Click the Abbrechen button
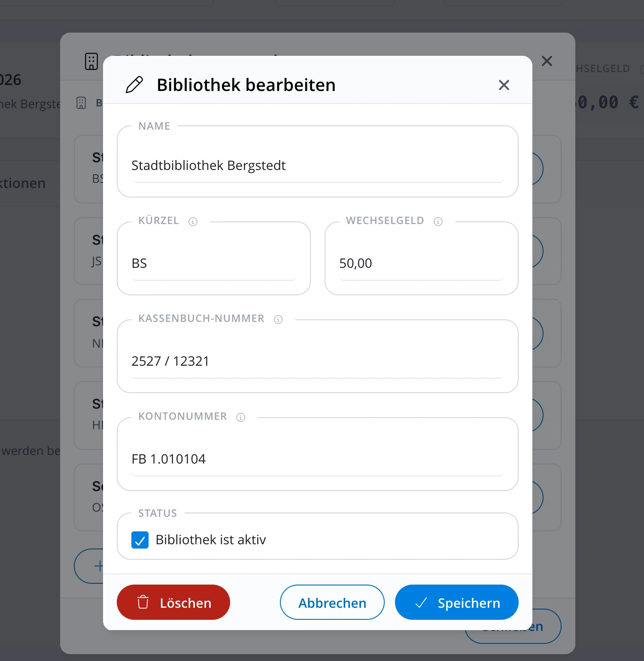Screen dimensions: 644x661 point(332,602)
